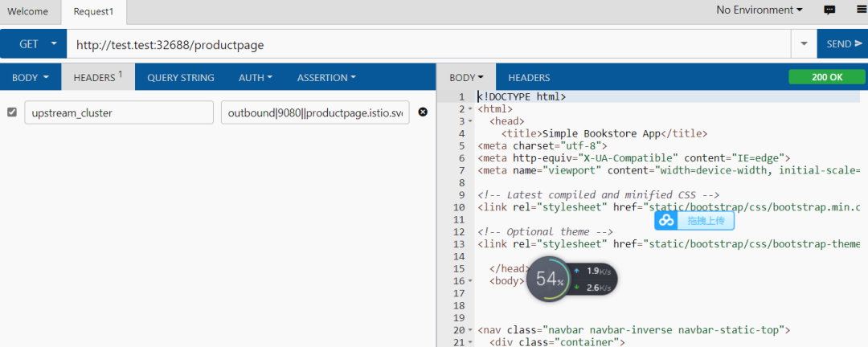Screen dimensions: 868x347
Task: Click the 200 OK status badge
Action: pos(827,77)
